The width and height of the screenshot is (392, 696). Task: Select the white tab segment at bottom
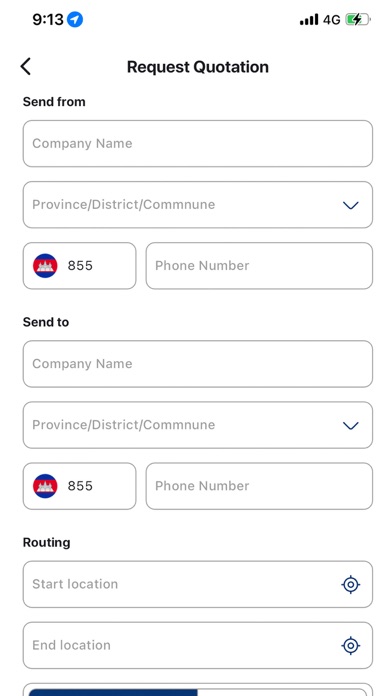pos(282,692)
